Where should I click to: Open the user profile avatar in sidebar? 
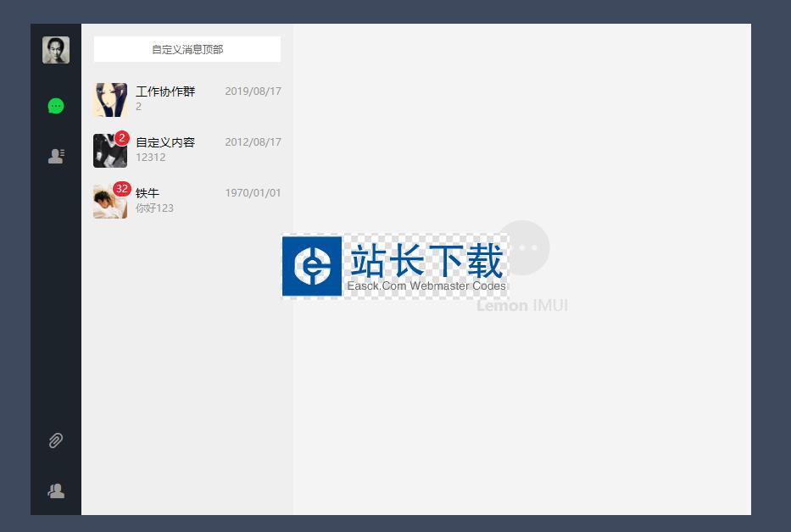[55, 50]
